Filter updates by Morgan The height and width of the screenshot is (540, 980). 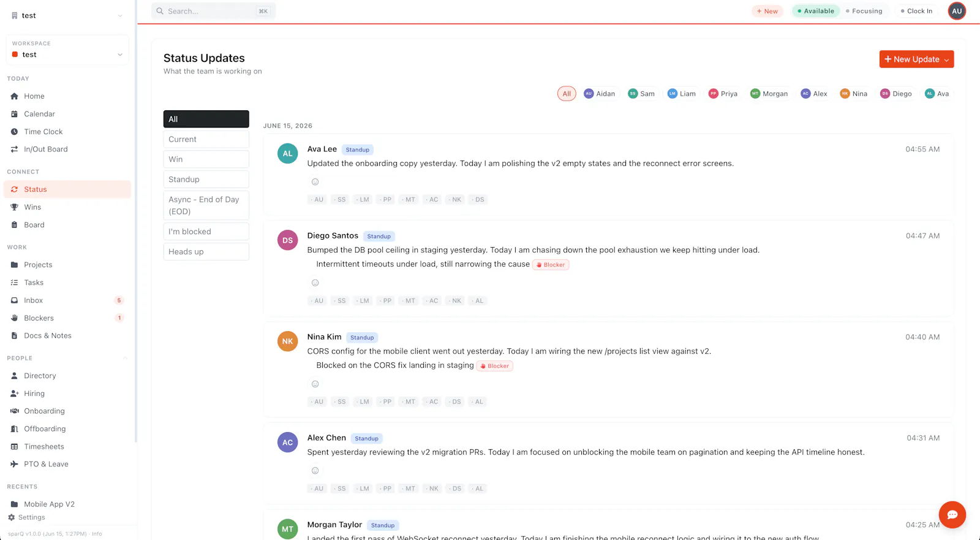(x=769, y=94)
